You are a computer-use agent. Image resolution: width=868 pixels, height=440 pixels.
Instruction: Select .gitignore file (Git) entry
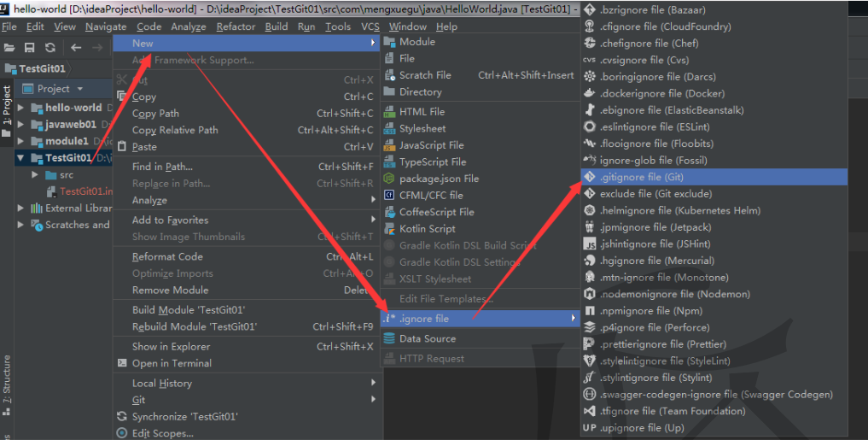[714, 177]
